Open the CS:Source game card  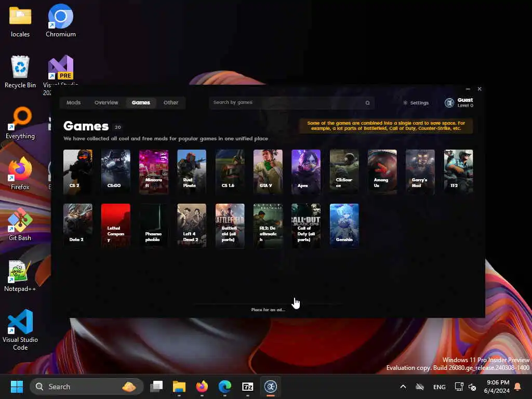(x=344, y=171)
